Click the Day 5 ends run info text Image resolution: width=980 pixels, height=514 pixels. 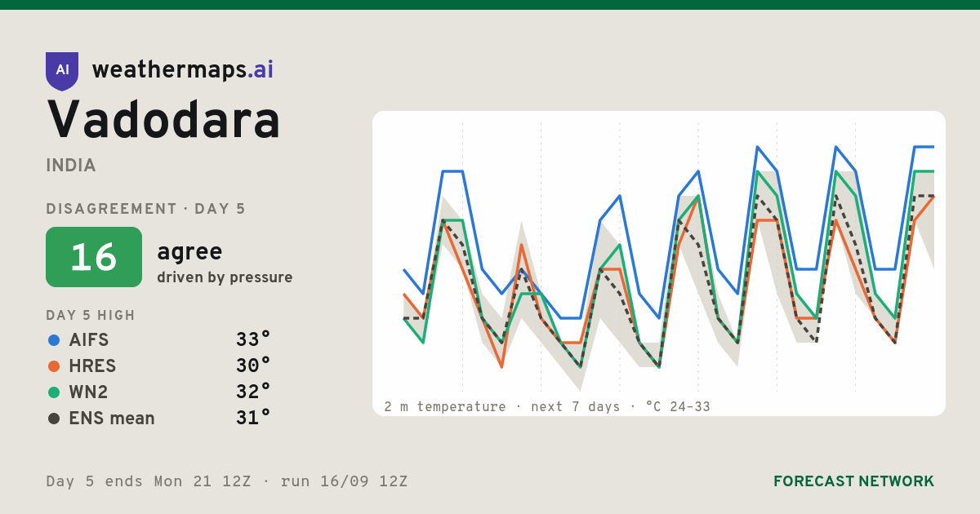click(227, 481)
